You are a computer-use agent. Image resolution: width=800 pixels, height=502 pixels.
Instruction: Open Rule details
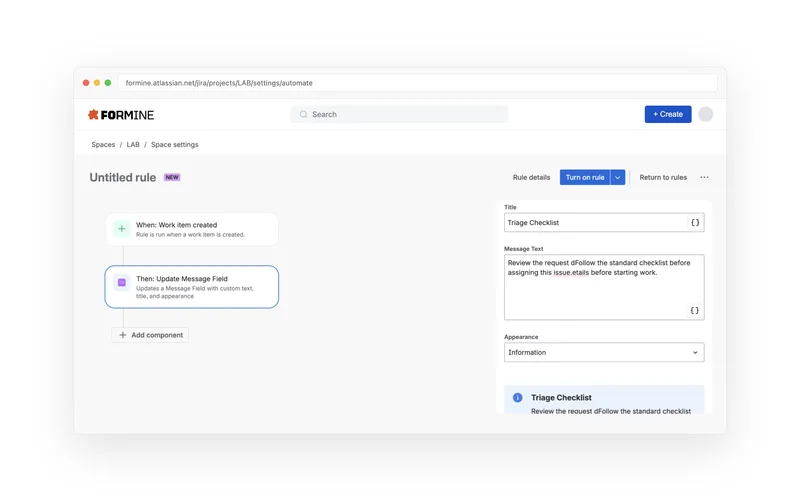[531, 178]
